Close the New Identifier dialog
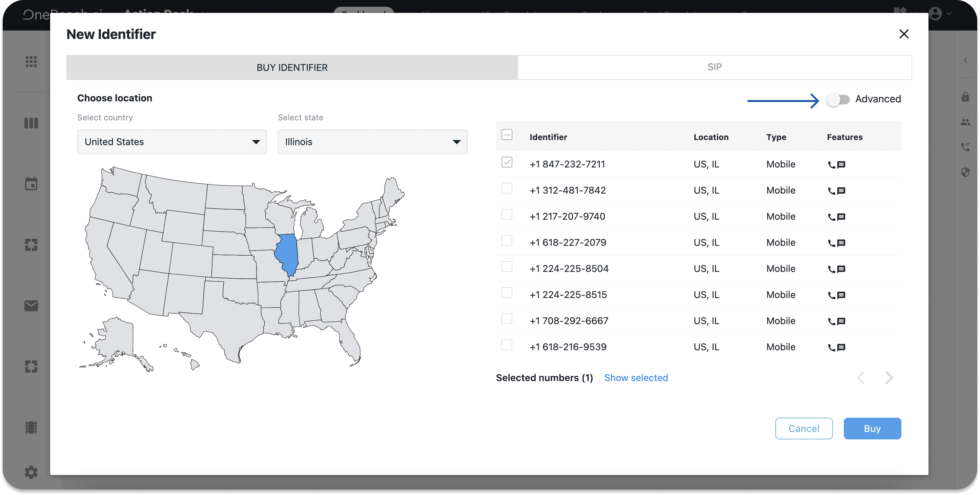This screenshot has height=495, width=980. (904, 34)
